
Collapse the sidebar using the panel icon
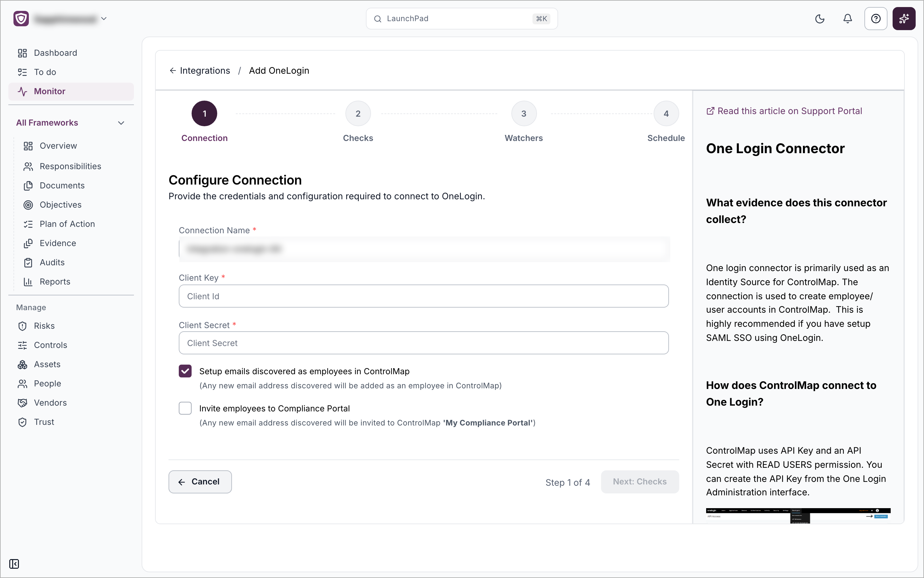coord(14,564)
